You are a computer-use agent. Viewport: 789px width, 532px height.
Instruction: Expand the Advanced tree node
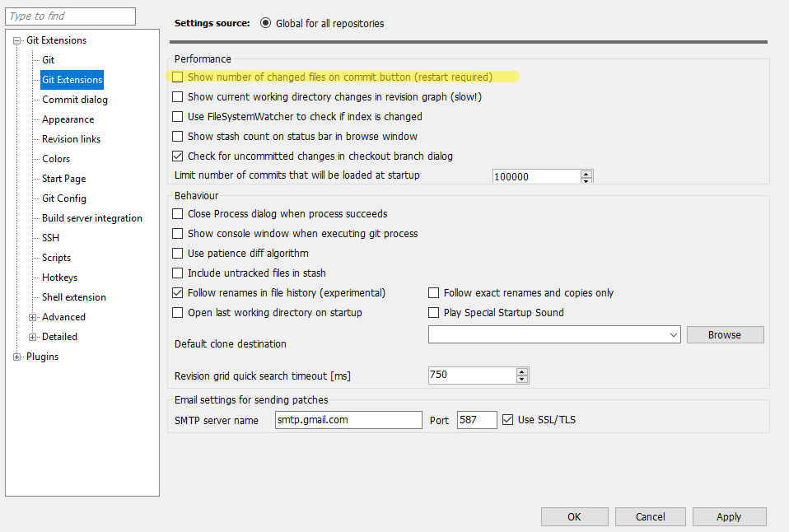[x=33, y=316]
